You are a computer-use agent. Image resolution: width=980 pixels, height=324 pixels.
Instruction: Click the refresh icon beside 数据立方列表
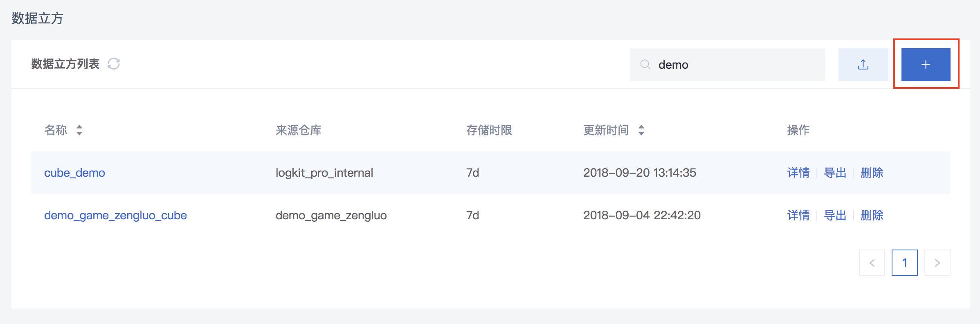[114, 64]
